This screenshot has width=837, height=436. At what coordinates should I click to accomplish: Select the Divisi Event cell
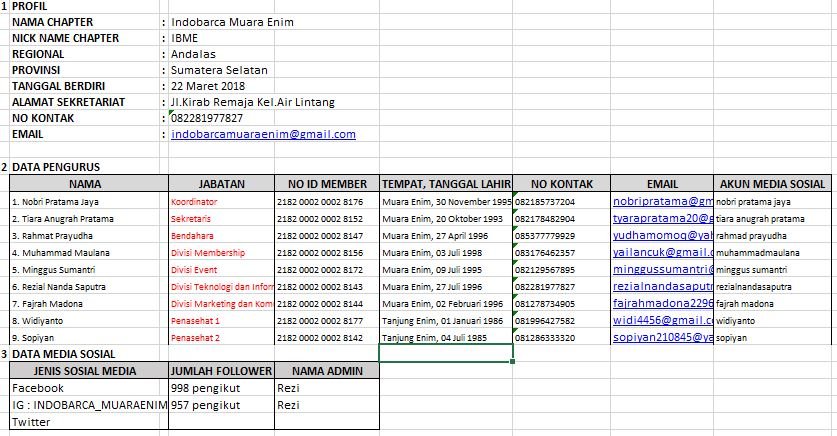click(222, 270)
